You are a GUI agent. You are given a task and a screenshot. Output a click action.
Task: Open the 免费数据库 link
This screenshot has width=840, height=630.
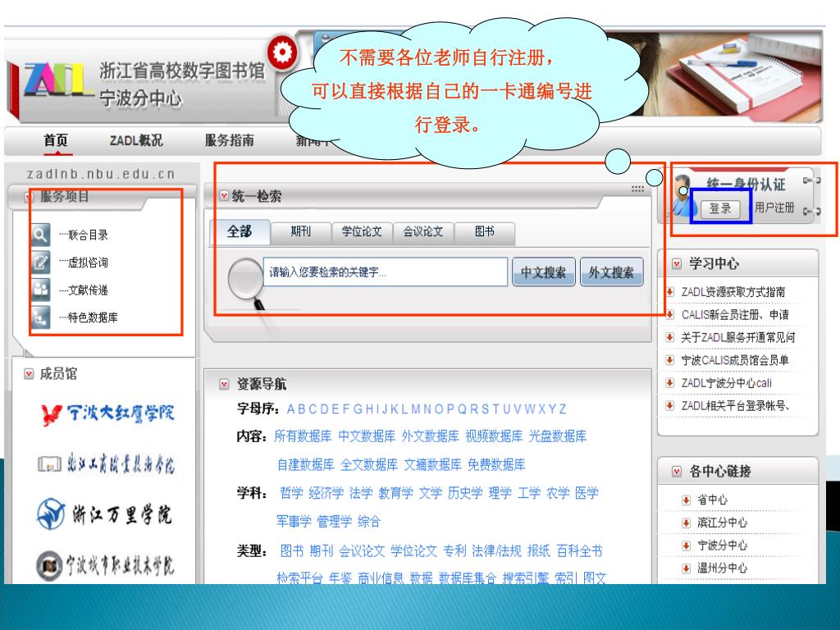[496, 464]
